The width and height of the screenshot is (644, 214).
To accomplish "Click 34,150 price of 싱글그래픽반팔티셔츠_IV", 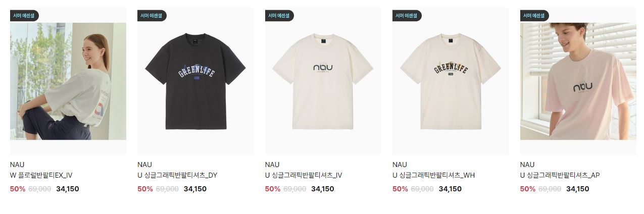I will pyautogui.click(x=323, y=189).
